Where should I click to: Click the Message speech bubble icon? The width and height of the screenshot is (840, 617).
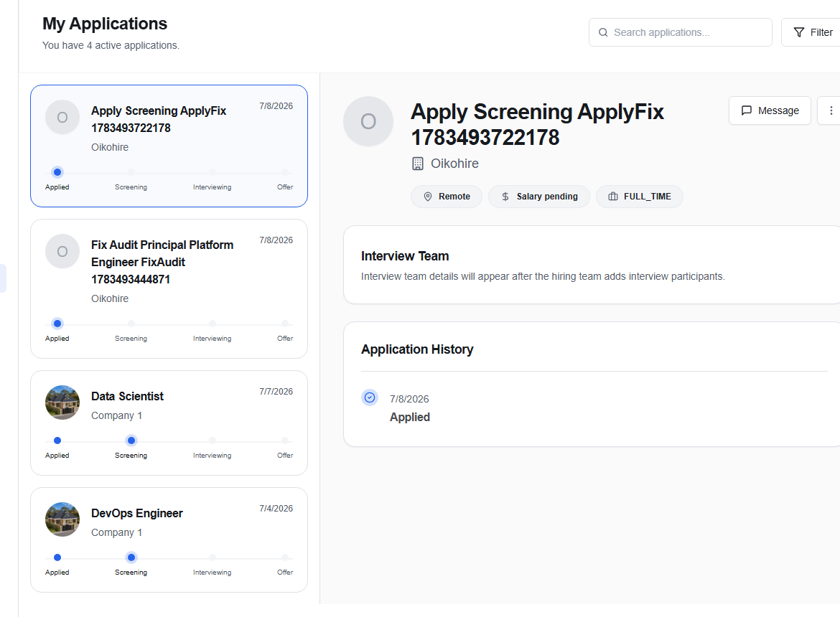tap(746, 110)
